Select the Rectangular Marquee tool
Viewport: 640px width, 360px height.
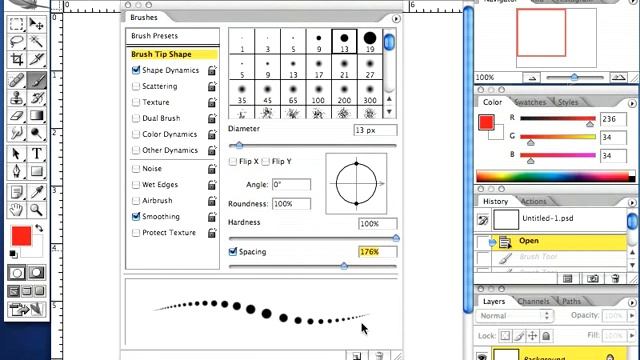16,24
